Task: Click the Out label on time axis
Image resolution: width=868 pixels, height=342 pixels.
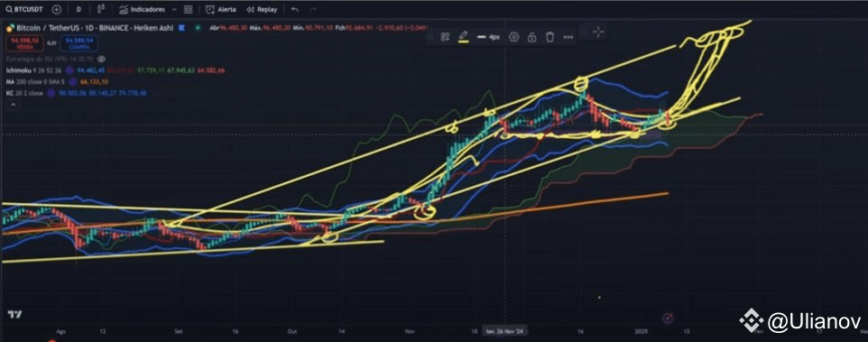Action: tap(291, 331)
